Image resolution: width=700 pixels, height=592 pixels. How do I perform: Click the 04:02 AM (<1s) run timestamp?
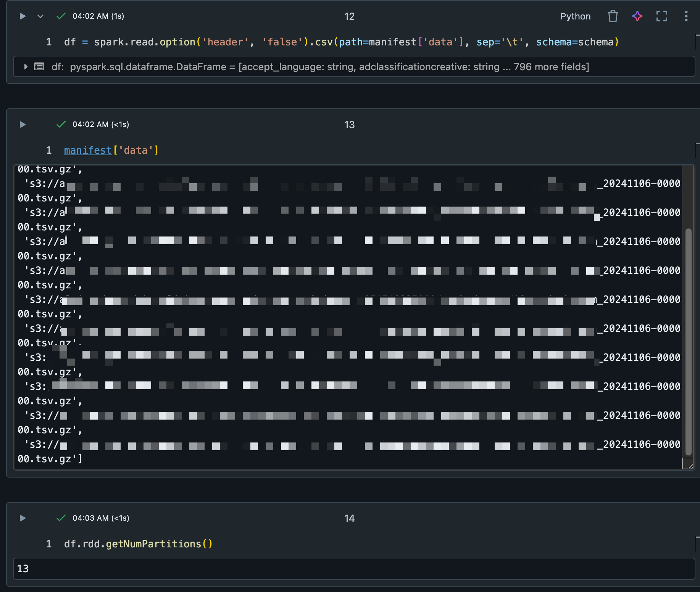click(x=101, y=124)
